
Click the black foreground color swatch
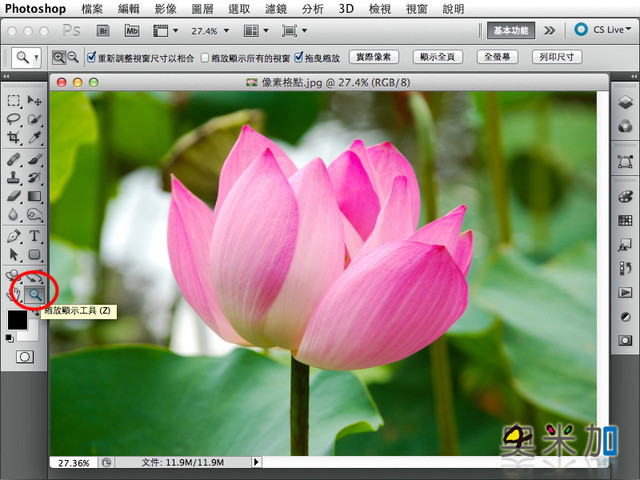click(x=17, y=320)
